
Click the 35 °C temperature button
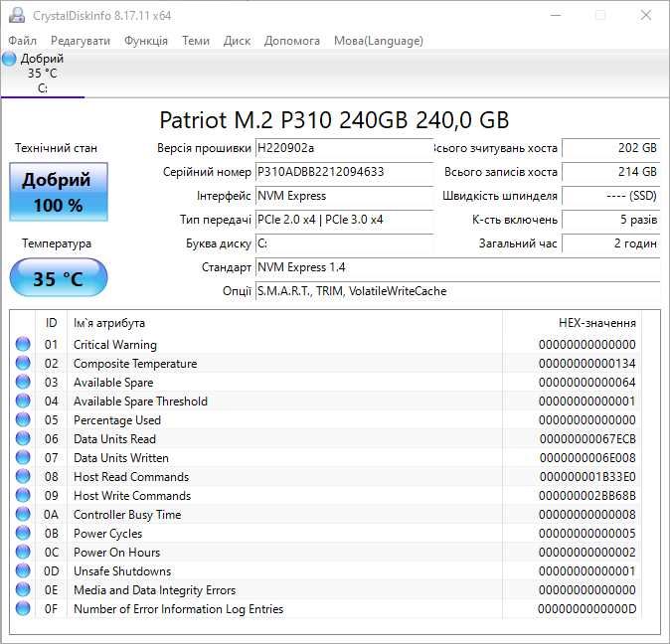pos(59,278)
